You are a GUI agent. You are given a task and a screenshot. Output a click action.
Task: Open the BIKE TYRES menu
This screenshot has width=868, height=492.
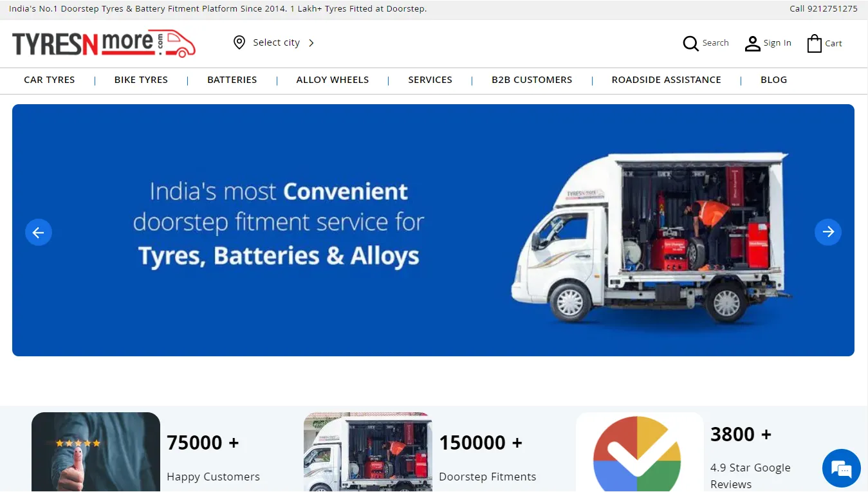(x=141, y=80)
